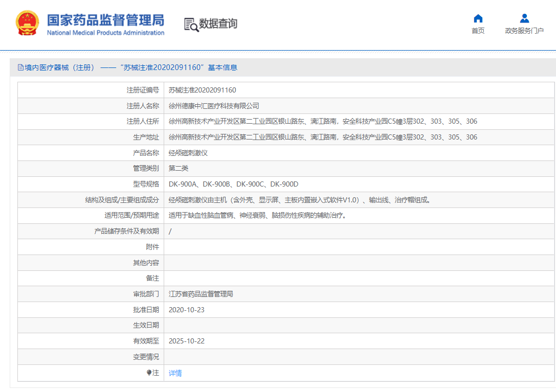
Task: Click the 结构及组成 description value
Action: pos(300,200)
